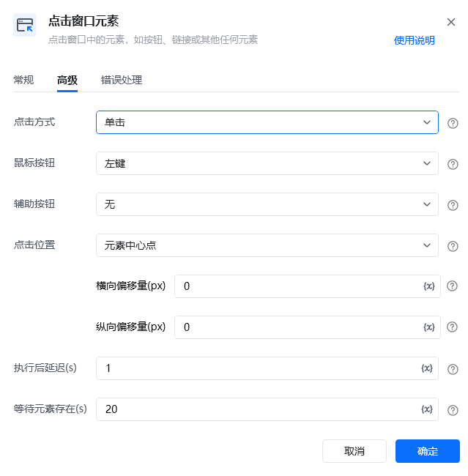
Task: Open the 鼠标按钮 dropdown showing 左键
Action: pyautogui.click(x=267, y=163)
